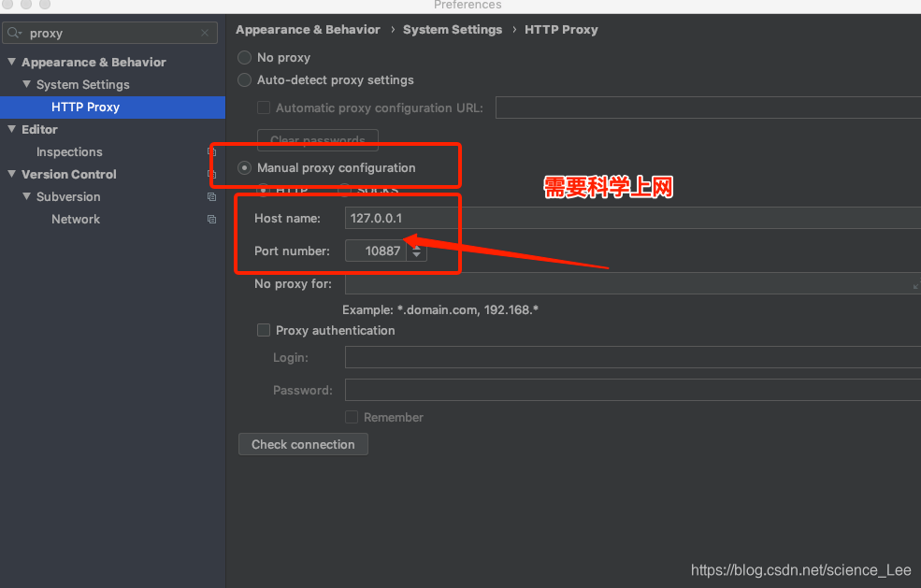Select Auto-detect proxy settings option
Viewport: 921px width, 588px height.
point(244,79)
